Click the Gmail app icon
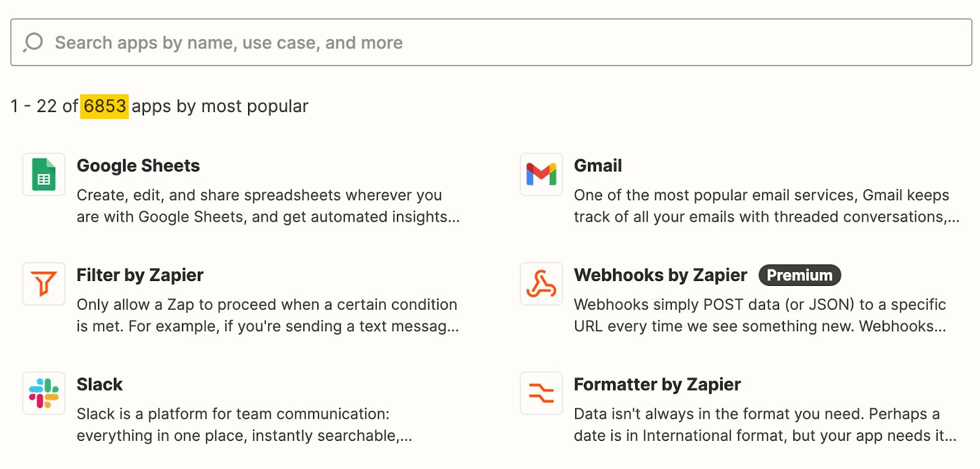The height and width of the screenshot is (469, 980). click(541, 175)
